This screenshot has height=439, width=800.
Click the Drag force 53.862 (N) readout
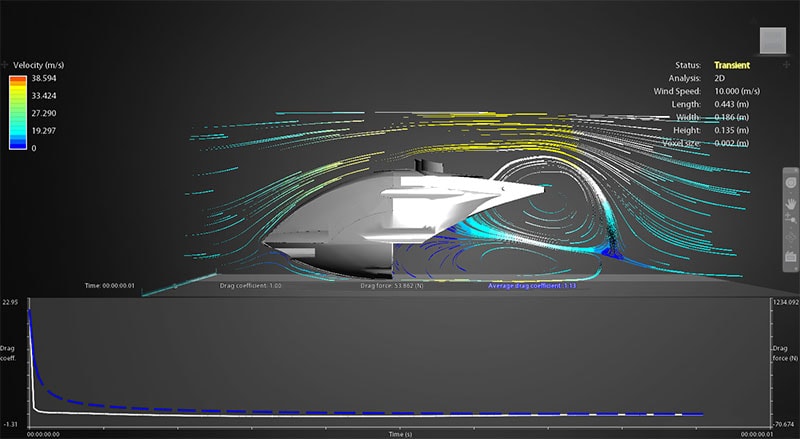392,286
